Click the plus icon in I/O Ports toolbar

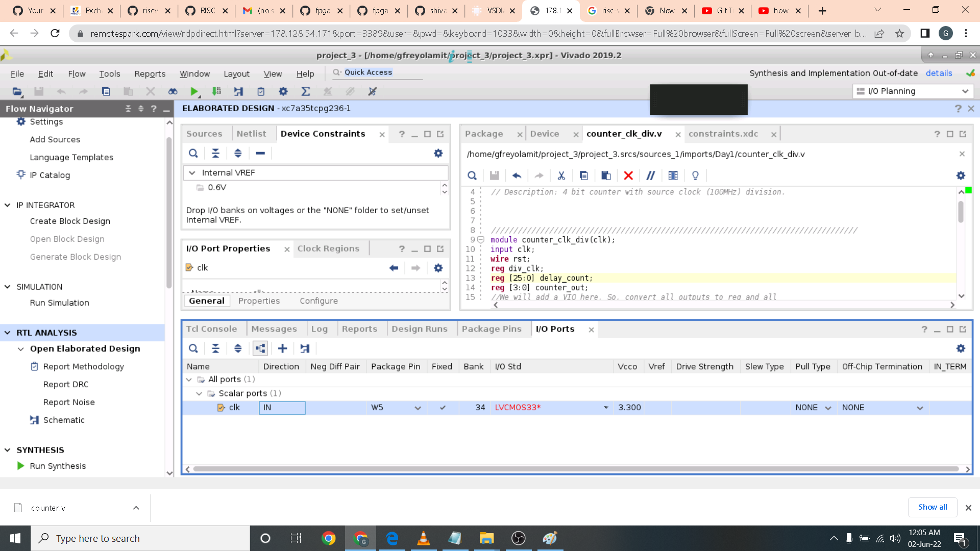[x=282, y=348]
